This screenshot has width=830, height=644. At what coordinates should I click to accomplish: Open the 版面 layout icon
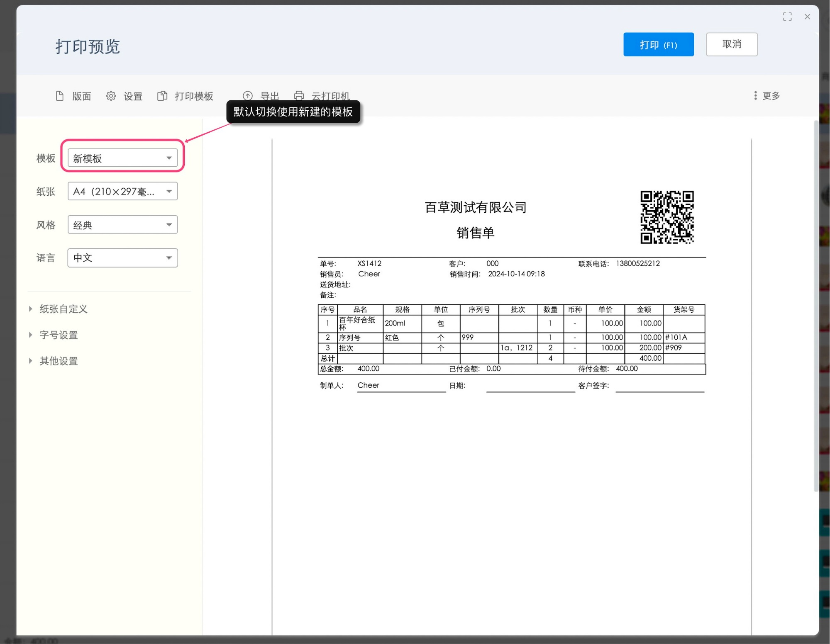[x=73, y=96]
